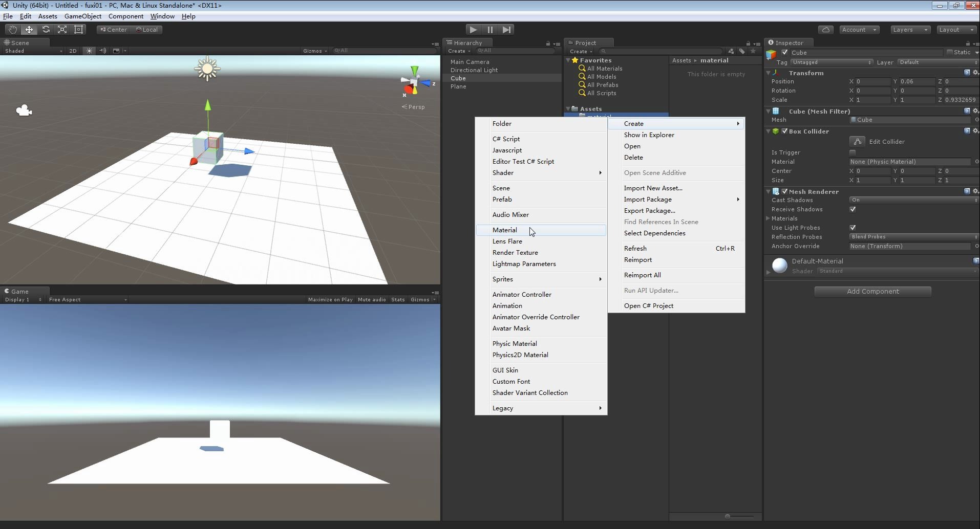Select the Rect Transform tool
The image size is (980, 529).
78,29
